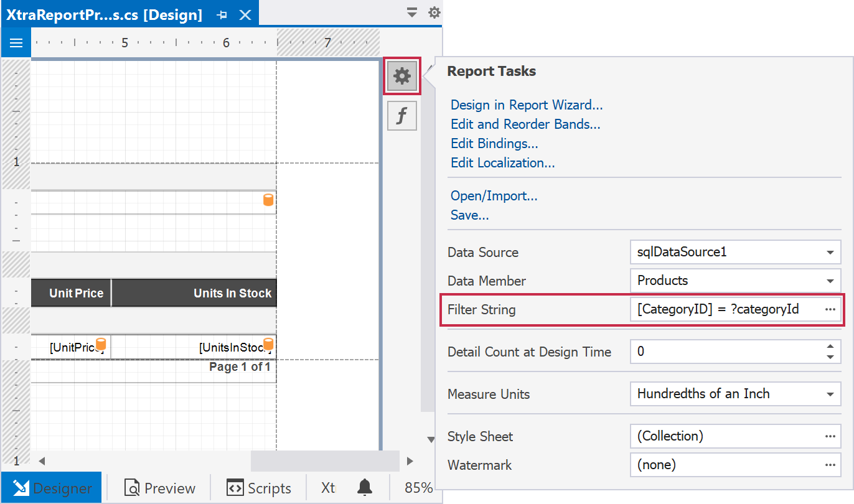This screenshot has width=854, height=504.
Task: Open the expression editor f button
Action: [x=402, y=116]
